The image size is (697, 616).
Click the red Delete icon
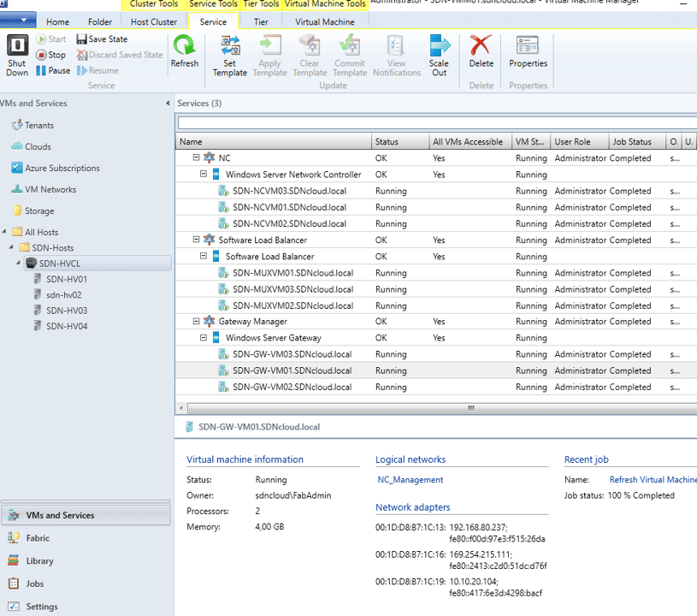tap(481, 45)
